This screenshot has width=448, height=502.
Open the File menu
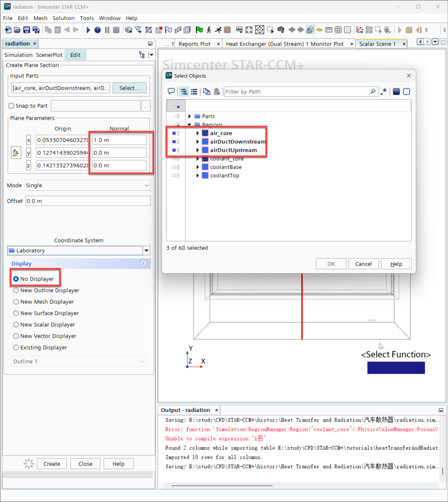7,18
